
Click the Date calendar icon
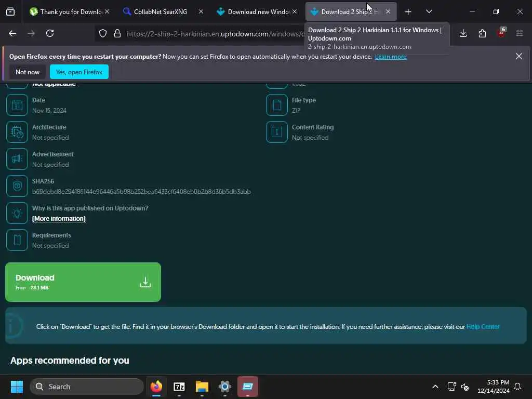pos(17,105)
